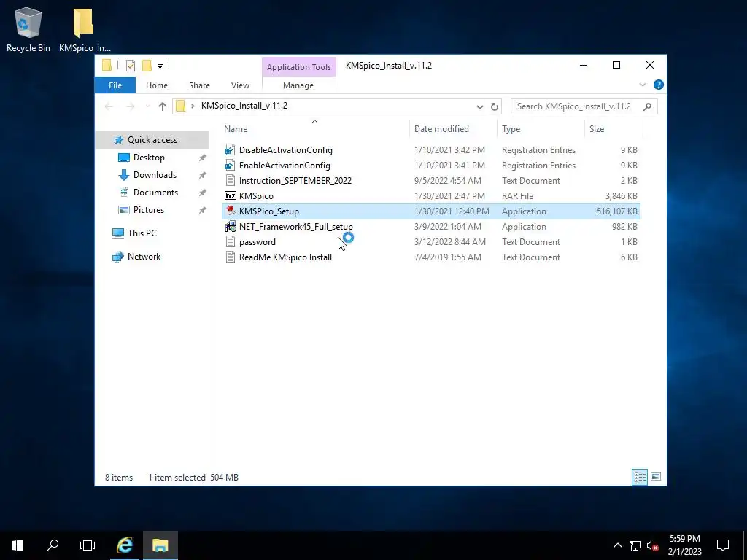Show hidden system tray icons chevron
Viewport: 747px width, 560px height.
pos(617,545)
